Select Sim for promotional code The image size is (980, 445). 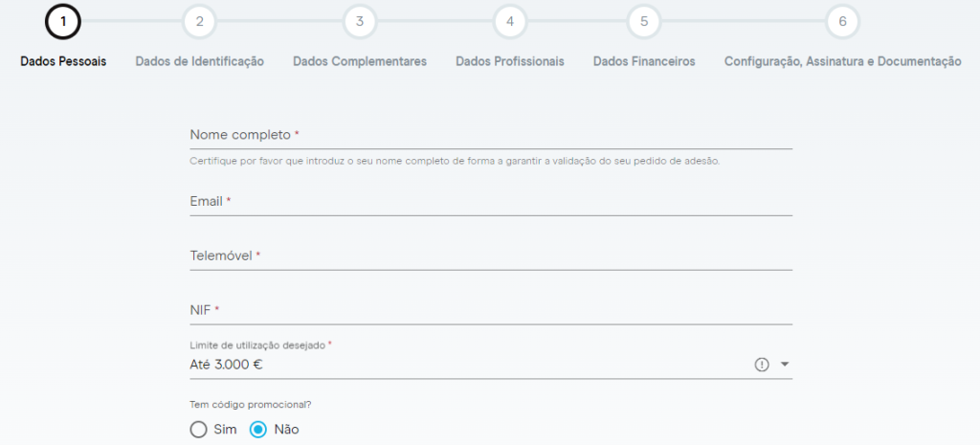(x=199, y=430)
